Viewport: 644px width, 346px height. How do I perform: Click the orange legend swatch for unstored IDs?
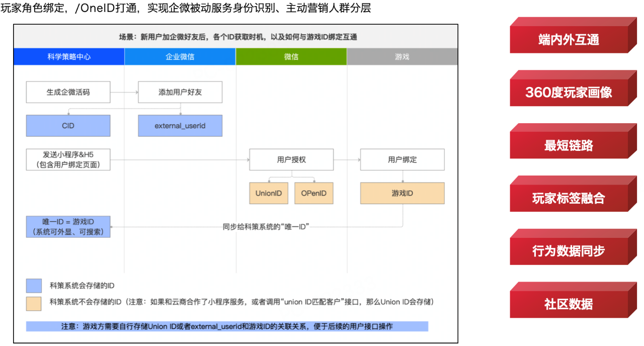point(34,303)
